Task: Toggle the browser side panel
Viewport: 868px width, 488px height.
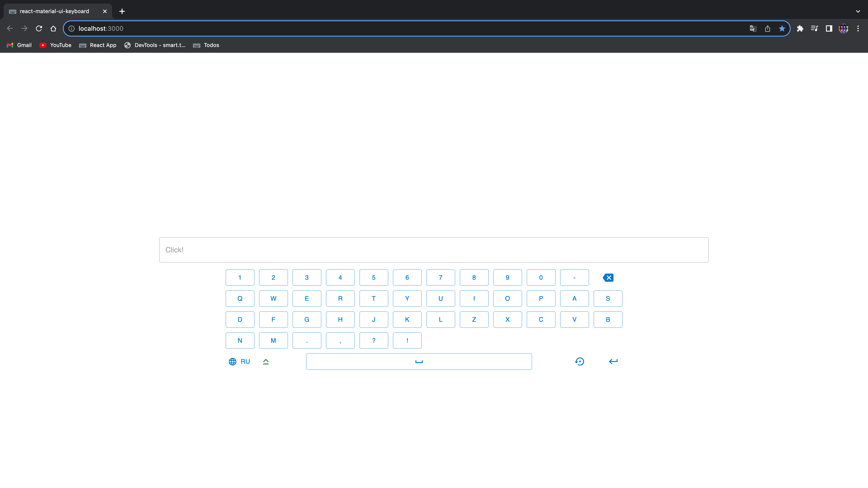Action: (x=829, y=29)
